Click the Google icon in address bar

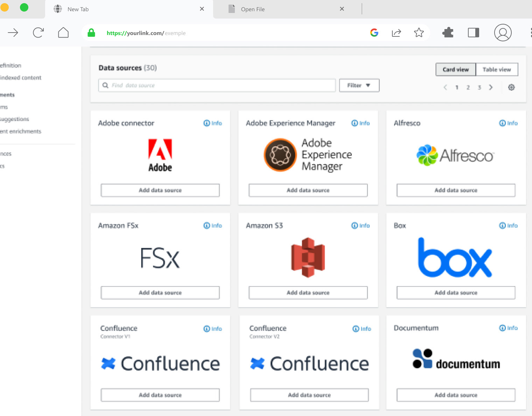(x=374, y=33)
